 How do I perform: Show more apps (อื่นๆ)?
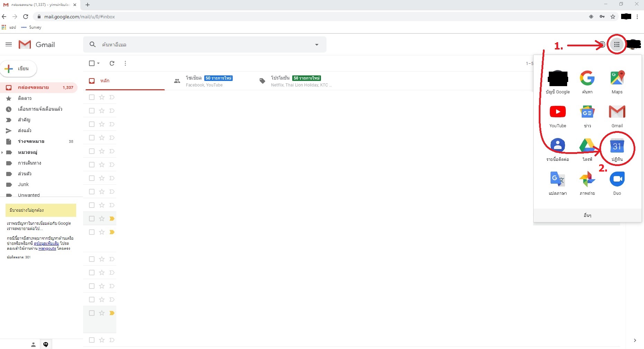tap(587, 215)
